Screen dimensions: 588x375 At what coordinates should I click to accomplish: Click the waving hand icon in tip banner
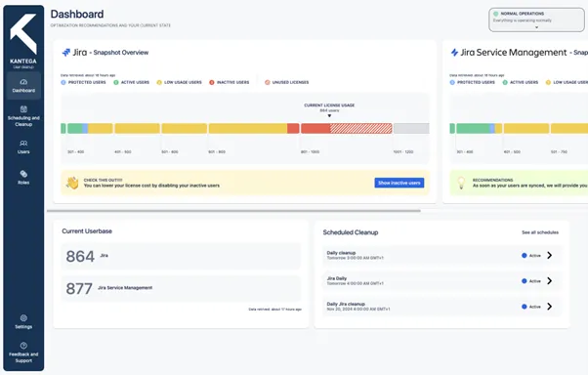coord(72,183)
